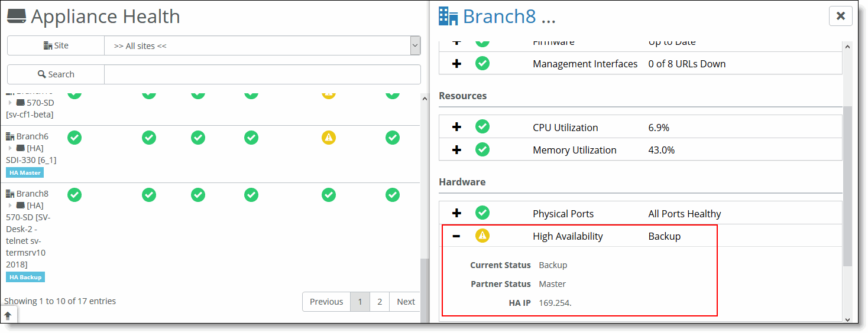868x333 pixels.
Task: Expand the Branch8 570-SD appliance tree arrow
Action: click(x=10, y=205)
